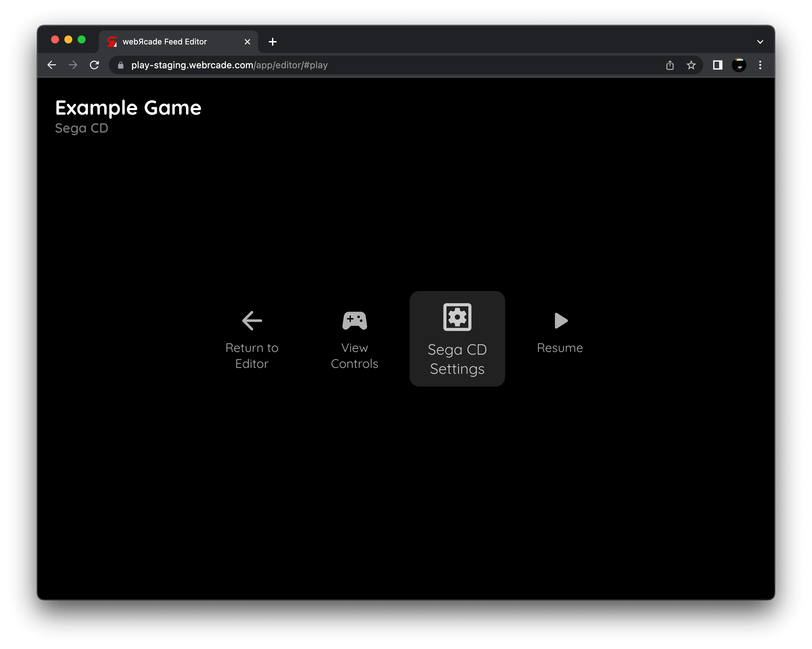The image size is (812, 649).
Task: Expand the tab search chevron
Action: pyautogui.click(x=760, y=42)
